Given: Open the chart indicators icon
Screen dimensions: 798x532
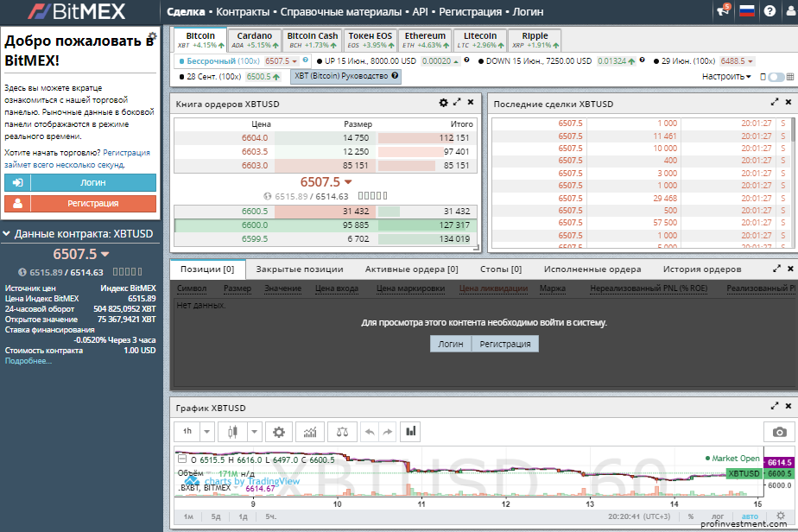Looking at the screenshot, I should pos(310,432).
